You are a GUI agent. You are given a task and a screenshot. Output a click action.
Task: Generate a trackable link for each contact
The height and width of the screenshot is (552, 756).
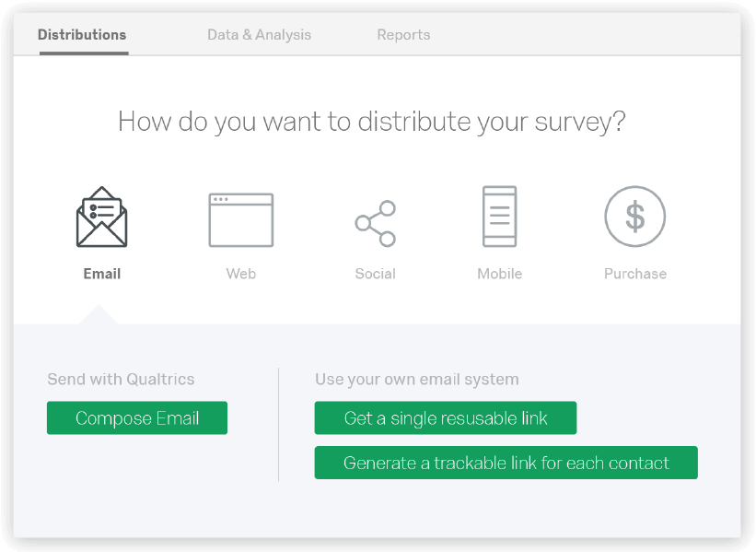(506, 463)
